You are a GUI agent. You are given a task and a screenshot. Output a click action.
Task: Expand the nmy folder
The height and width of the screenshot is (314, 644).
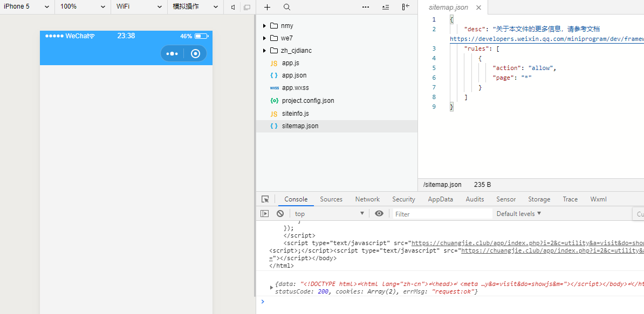[264, 26]
